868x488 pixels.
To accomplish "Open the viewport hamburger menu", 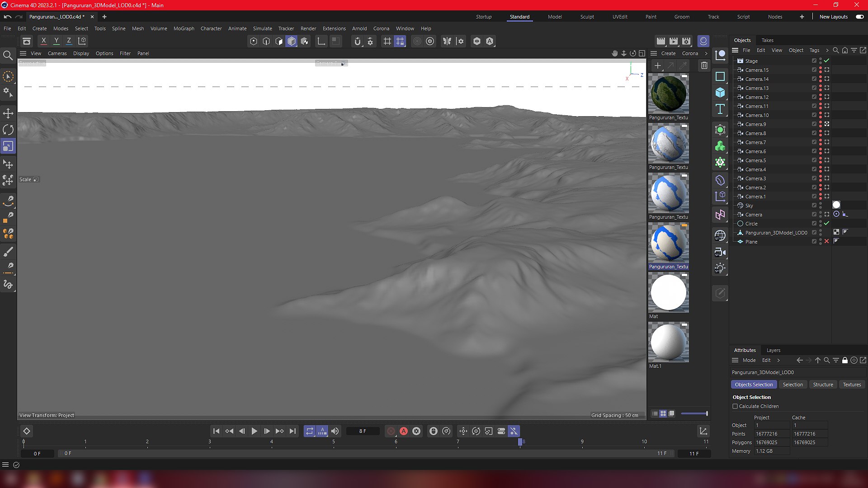I will tap(23, 53).
